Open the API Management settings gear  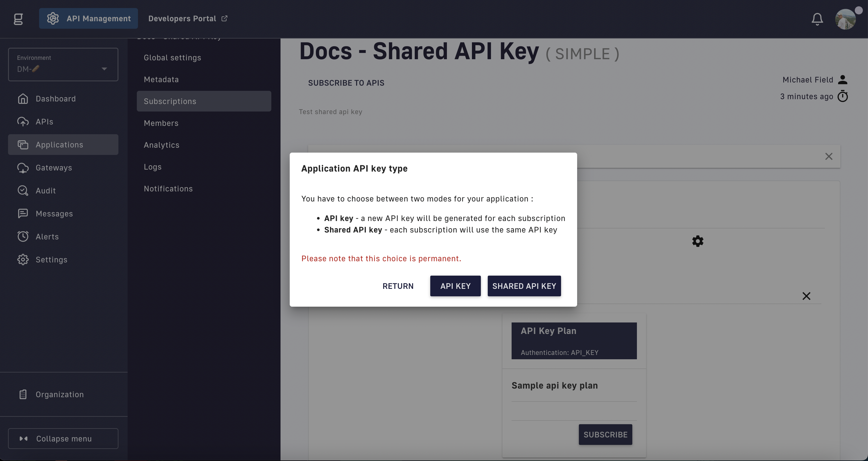point(52,18)
